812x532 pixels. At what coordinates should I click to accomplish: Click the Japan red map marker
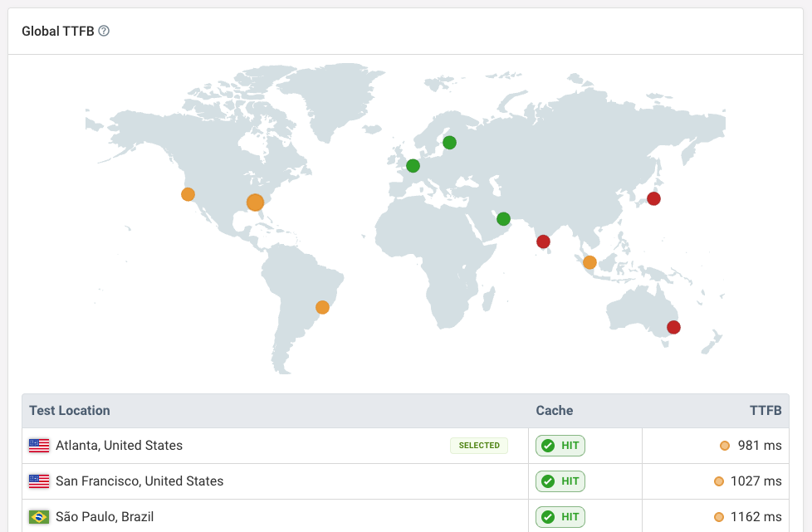pos(653,198)
